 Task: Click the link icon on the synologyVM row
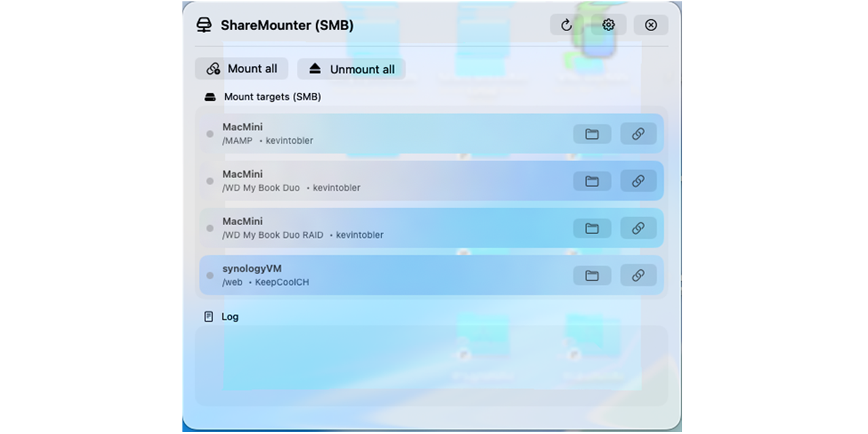click(638, 275)
